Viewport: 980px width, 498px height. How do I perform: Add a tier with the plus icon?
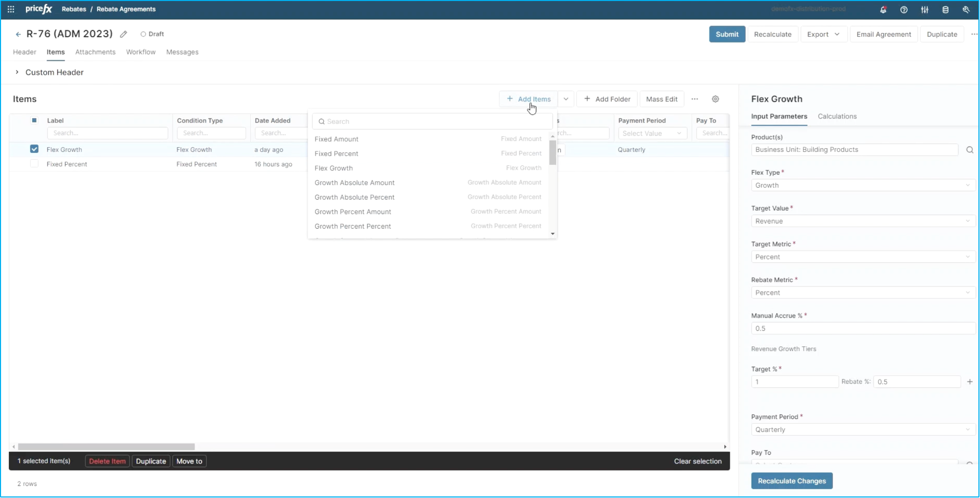(970, 382)
